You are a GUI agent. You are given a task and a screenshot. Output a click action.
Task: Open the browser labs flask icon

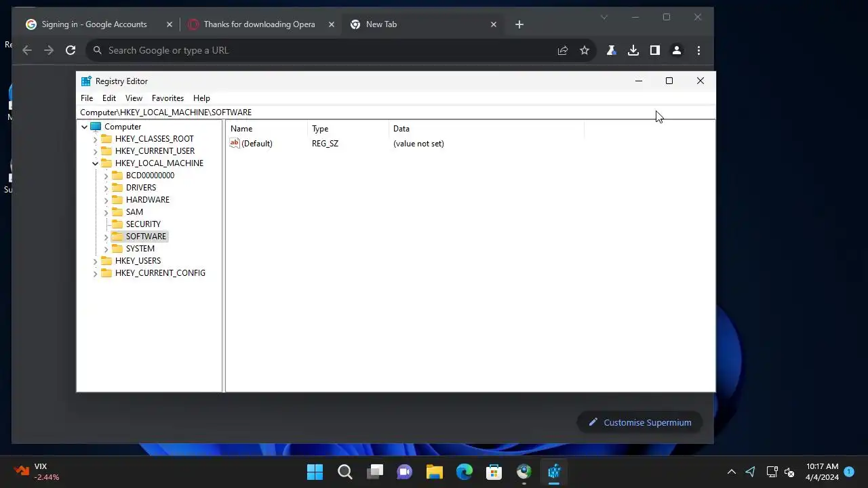[611, 50]
